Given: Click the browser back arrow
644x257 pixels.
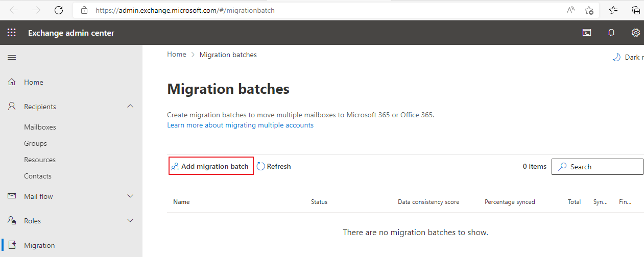Looking at the screenshot, I should point(14,10).
